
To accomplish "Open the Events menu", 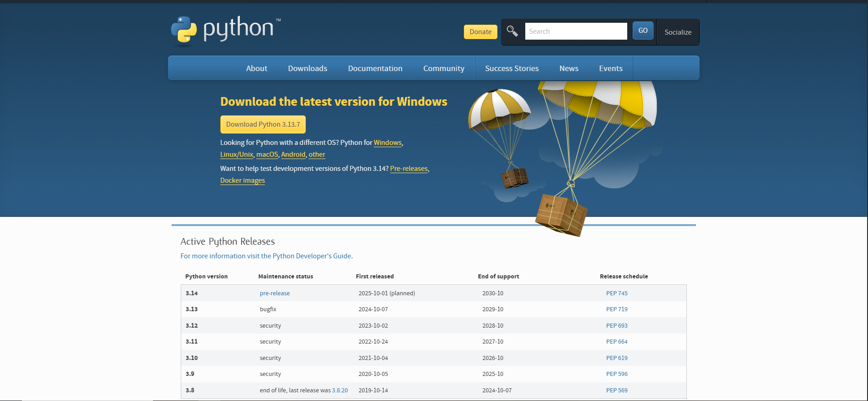I will (611, 68).
